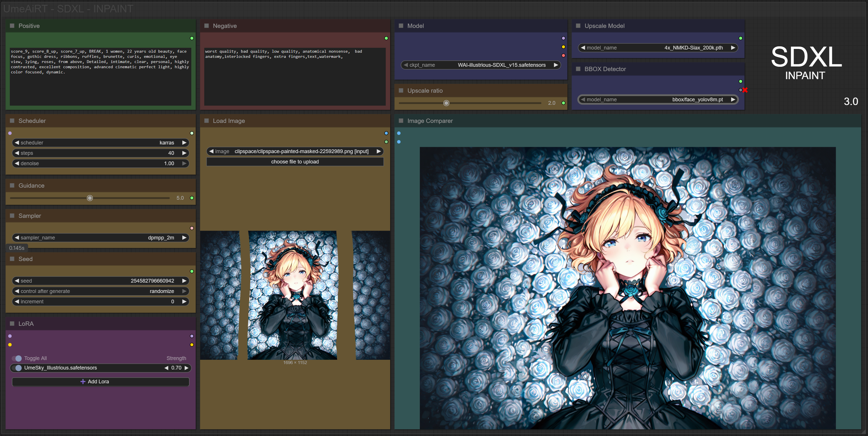Viewport: 868px width, 436px height.
Task: Click the Image Comparer node title
Action: [x=430, y=121]
